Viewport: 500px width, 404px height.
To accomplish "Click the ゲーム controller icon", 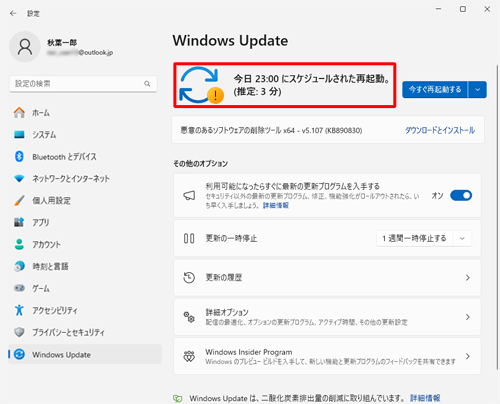I will click(x=19, y=288).
